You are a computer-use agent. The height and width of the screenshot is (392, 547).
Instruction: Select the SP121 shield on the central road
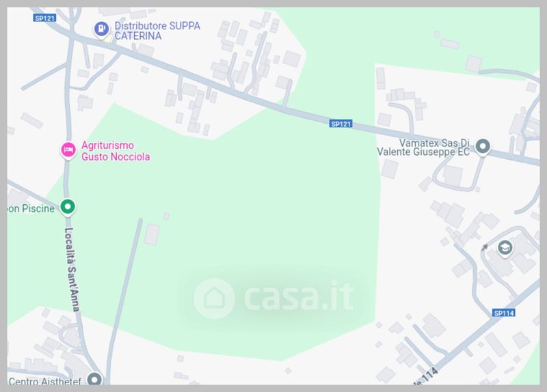point(341,124)
